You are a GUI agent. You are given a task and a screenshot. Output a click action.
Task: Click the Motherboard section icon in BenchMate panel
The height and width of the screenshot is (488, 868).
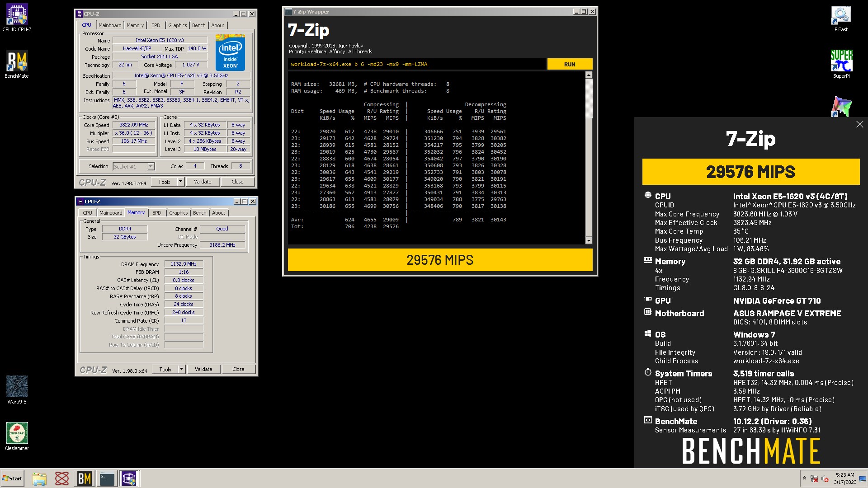point(648,312)
